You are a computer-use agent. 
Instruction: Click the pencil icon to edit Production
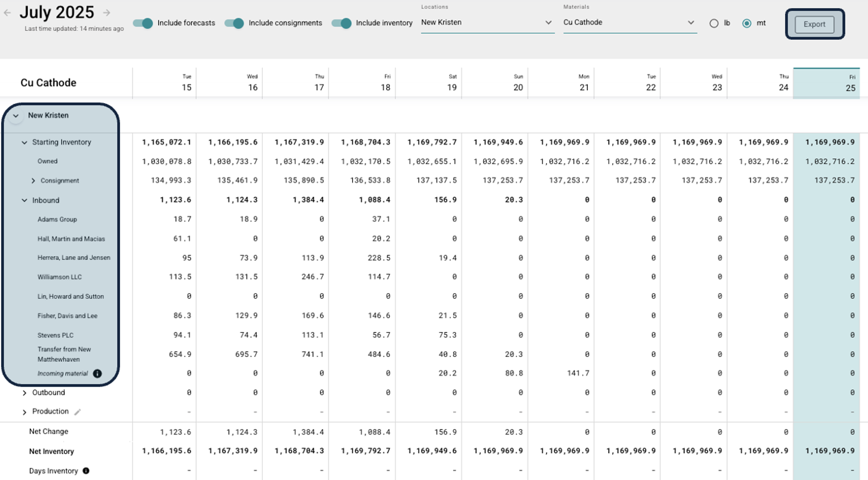[x=78, y=412]
